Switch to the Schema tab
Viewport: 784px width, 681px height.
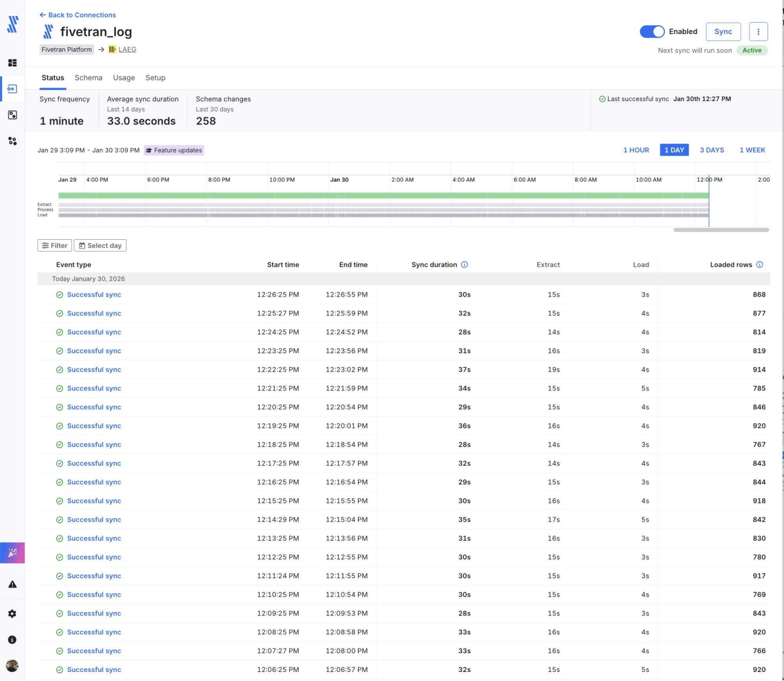point(88,78)
